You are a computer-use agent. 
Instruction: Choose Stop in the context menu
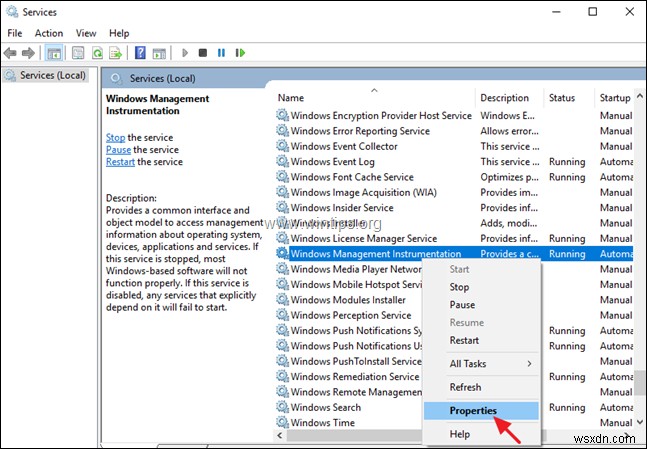pyautogui.click(x=481, y=287)
